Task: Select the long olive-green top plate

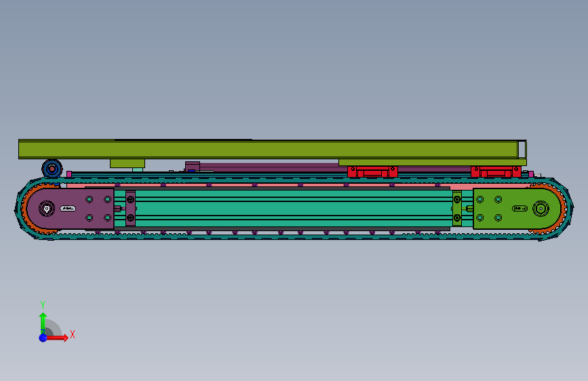Action: click(273, 149)
